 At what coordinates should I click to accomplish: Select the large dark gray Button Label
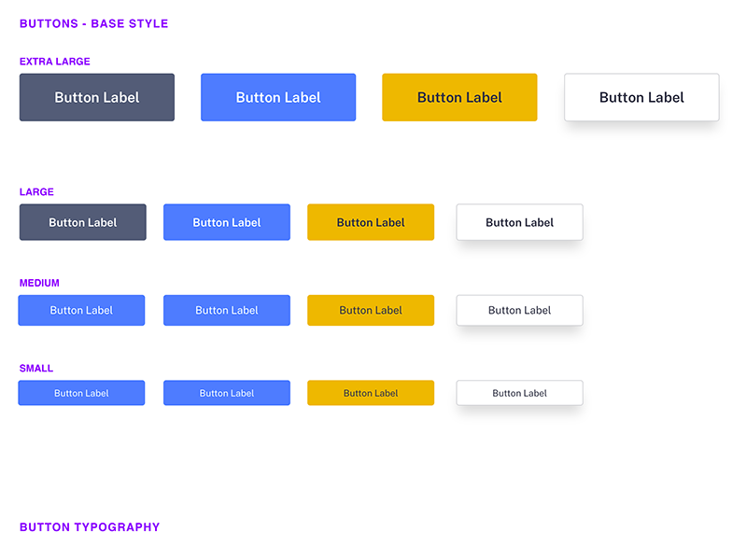83,222
